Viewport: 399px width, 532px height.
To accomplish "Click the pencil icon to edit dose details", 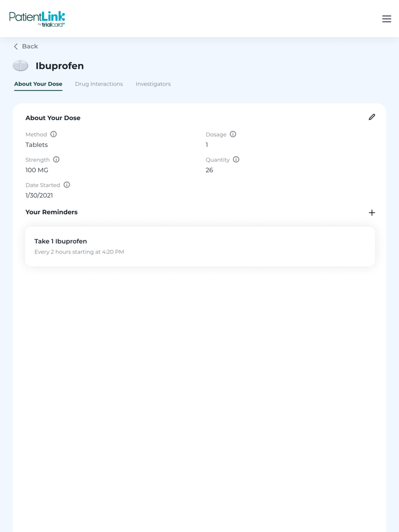I will [372, 117].
